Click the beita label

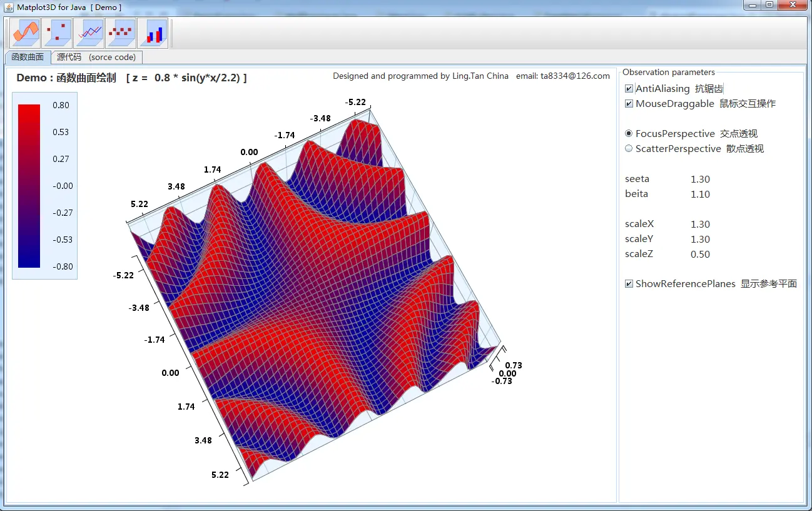point(636,194)
